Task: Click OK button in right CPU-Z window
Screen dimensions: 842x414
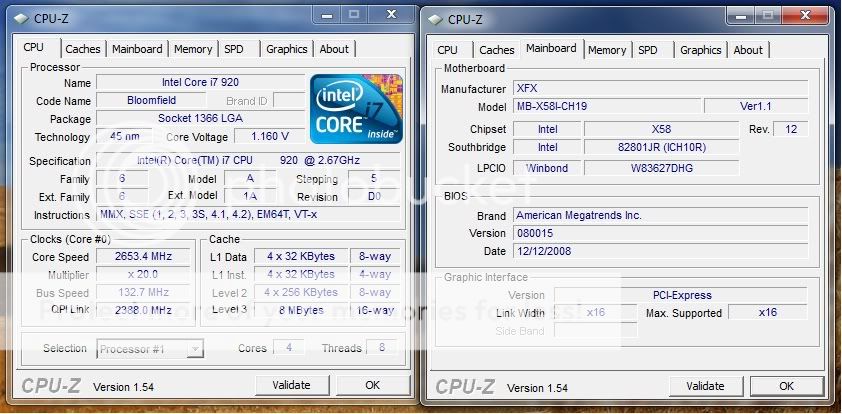Action: pyautogui.click(x=786, y=386)
